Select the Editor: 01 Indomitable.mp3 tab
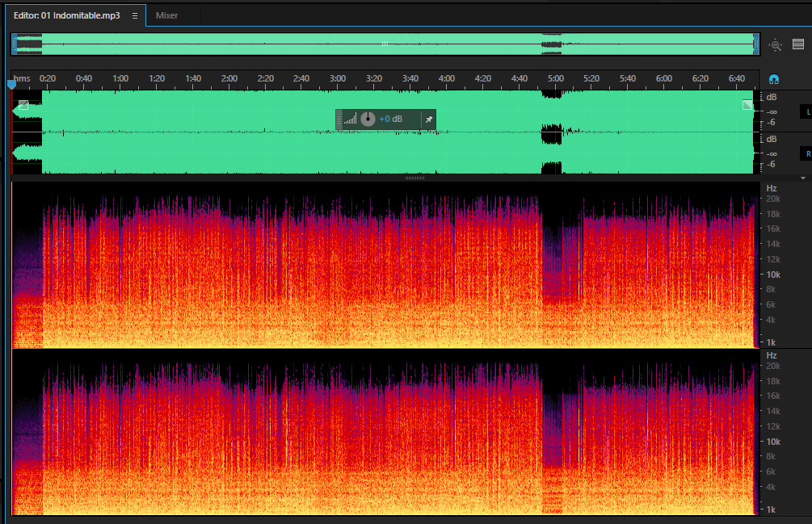812x524 pixels. pyautogui.click(x=66, y=15)
